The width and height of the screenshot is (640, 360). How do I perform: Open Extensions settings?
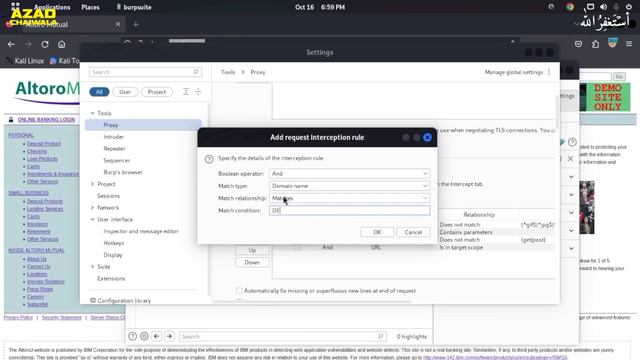[x=111, y=278]
